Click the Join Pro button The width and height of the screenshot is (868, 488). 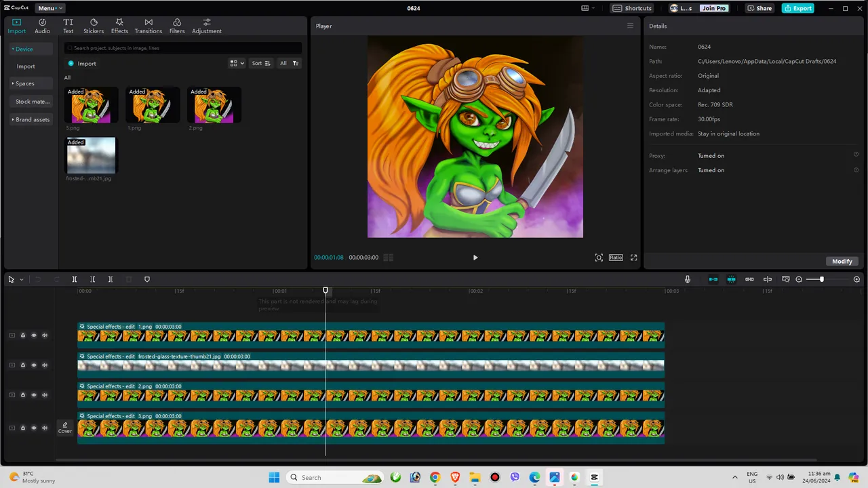(x=714, y=8)
